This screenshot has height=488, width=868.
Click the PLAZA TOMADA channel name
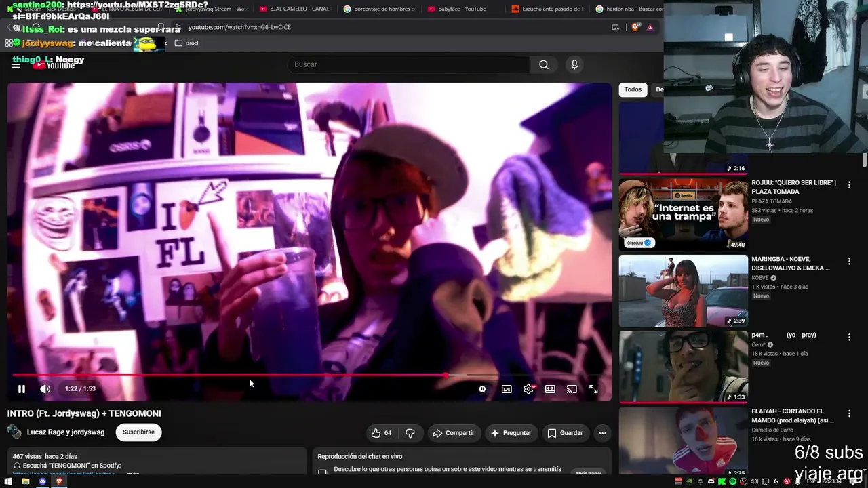pyautogui.click(x=772, y=201)
